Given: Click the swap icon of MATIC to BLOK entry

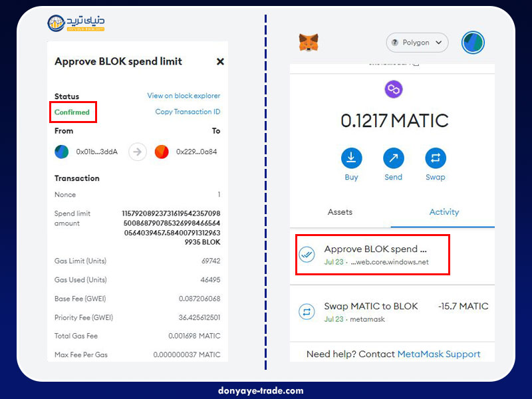Looking at the screenshot, I should coord(307,311).
